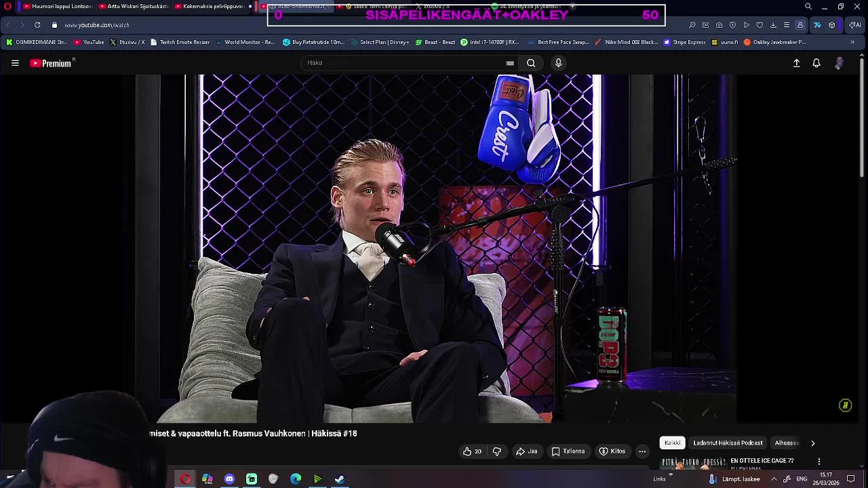Start voice search with the microphone
Screen dimensions: 868x488
coord(558,63)
